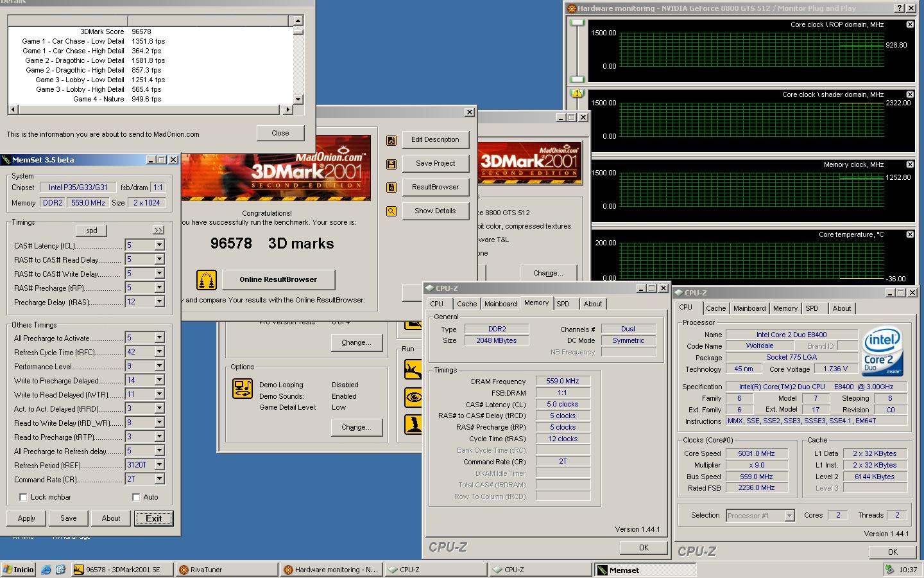Open the Processor #1 selection dropdown in CPU-Z
The image size is (924, 578).
tap(789, 515)
